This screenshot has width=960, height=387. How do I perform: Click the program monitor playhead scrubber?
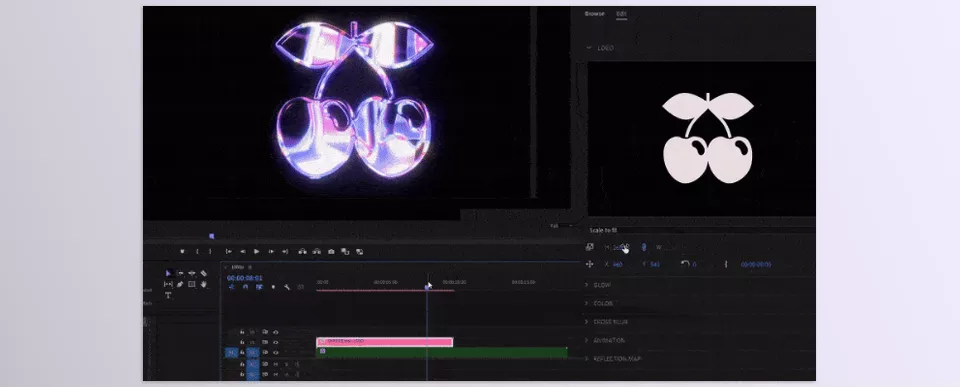(211, 236)
